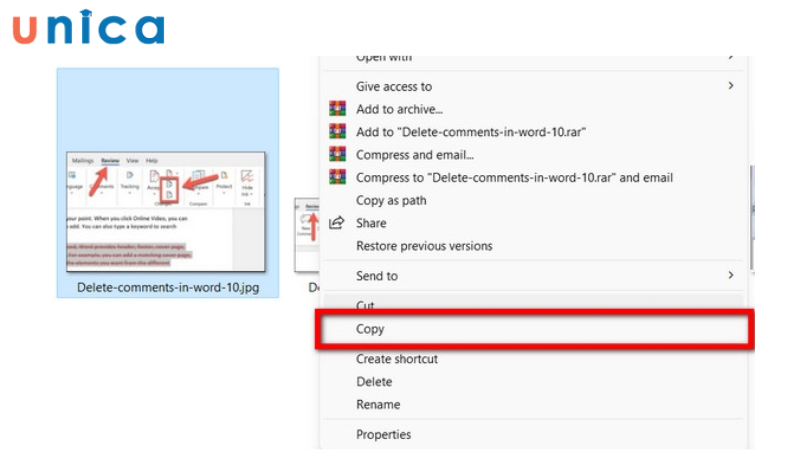Select the partially hidden second file thumbnail
800x450 pixels.
(307, 235)
